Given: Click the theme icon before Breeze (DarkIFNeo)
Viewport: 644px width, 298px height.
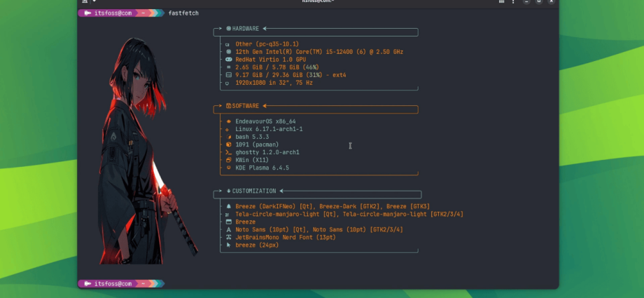Looking at the screenshot, I should pos(229,207).
